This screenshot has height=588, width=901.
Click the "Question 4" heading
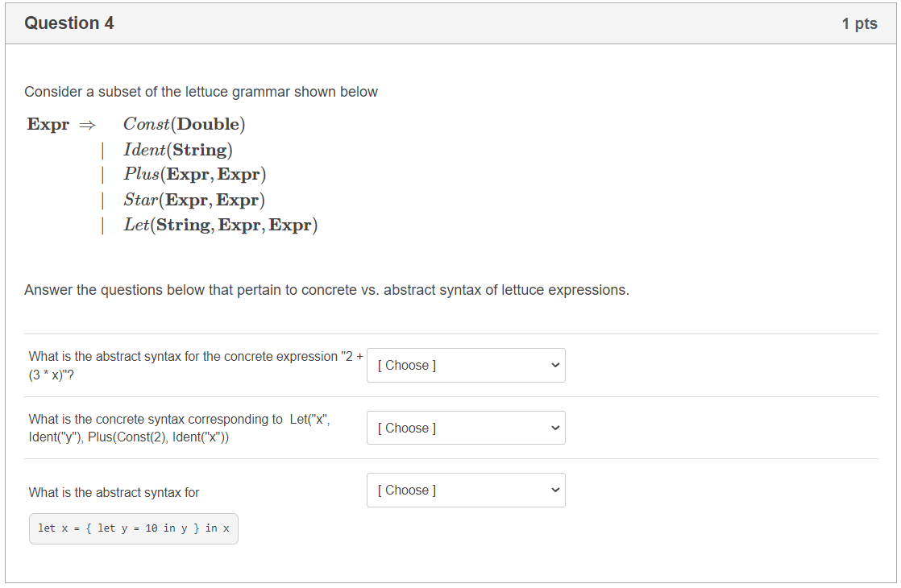tap(69, 23)
